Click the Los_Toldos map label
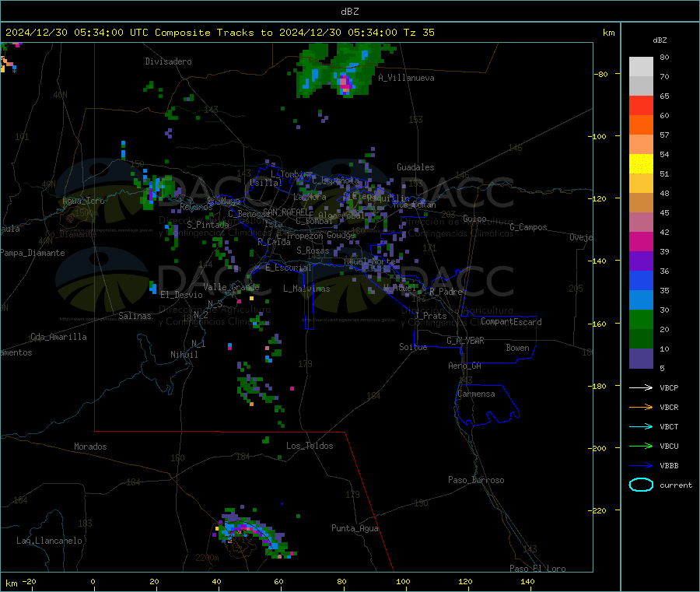 (x=310, y=446)
